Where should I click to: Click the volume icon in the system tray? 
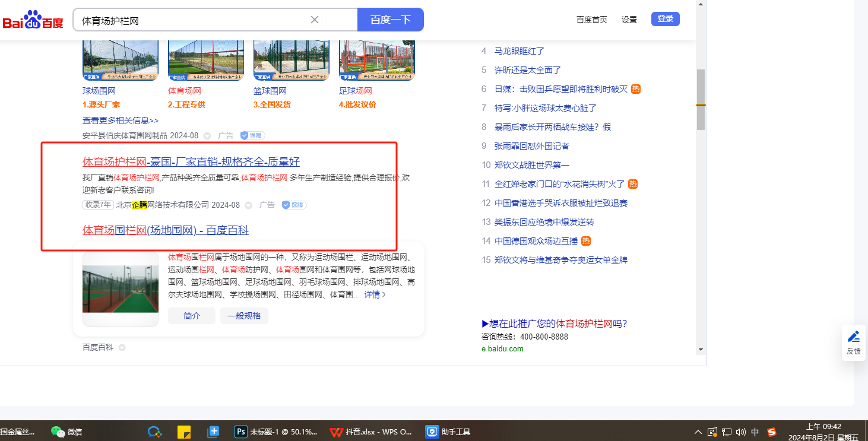click(x=740, y=432)
